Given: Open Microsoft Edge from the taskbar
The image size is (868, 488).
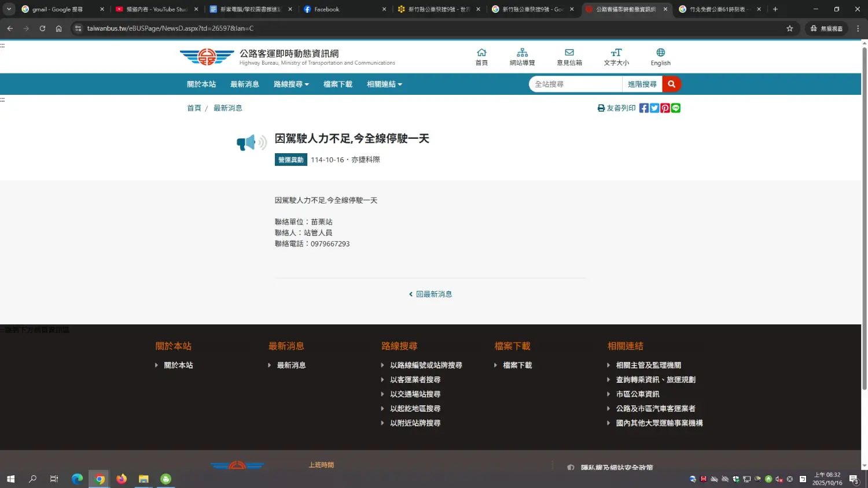Looking at the screenshot, I should click(x=77, y=479).
